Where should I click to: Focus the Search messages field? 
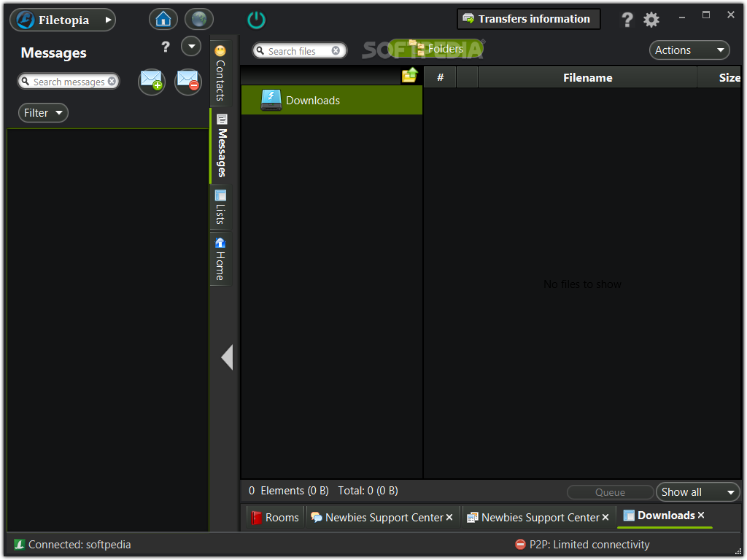tap(68, 82)
